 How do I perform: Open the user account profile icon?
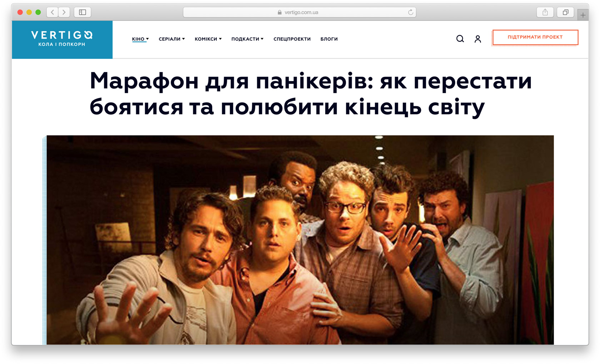[x=477, y=39]
